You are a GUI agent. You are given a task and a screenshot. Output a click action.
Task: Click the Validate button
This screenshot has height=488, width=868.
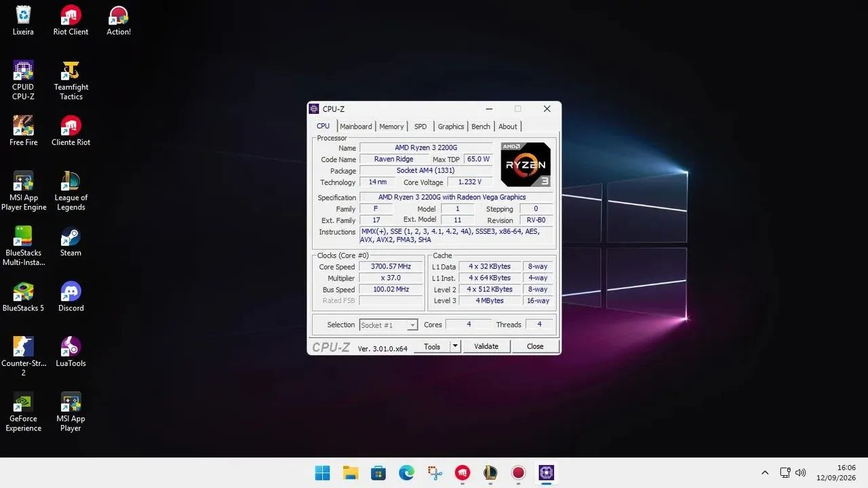486,346
